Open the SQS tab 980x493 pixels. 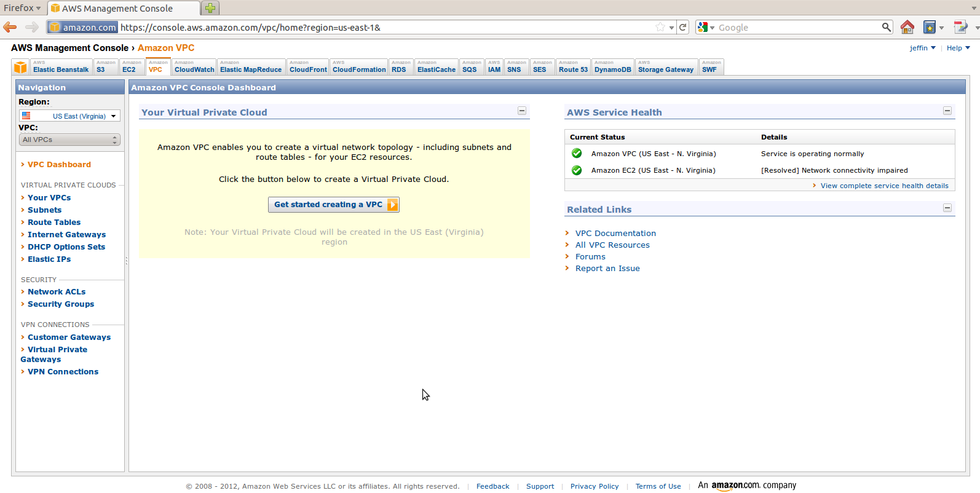point(472,67)
